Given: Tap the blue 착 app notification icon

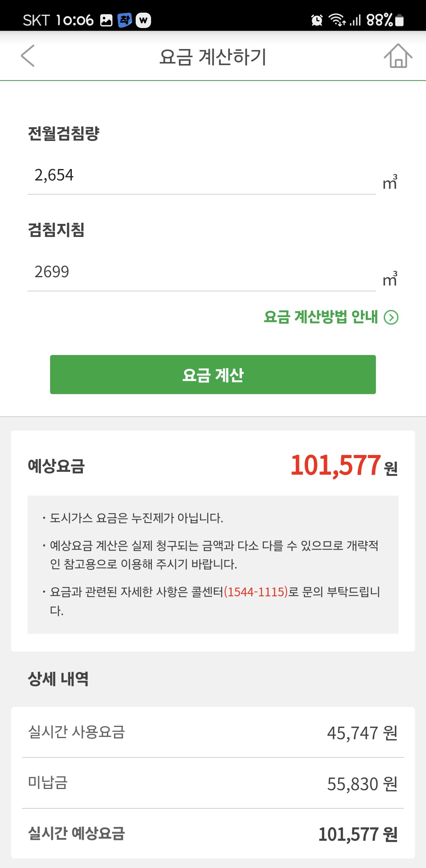Looking at the screenshot, I should point(125,20).
